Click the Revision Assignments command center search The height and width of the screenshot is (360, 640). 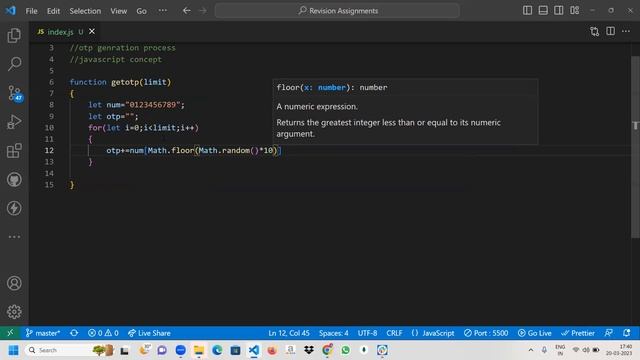(x=337, y=11)
